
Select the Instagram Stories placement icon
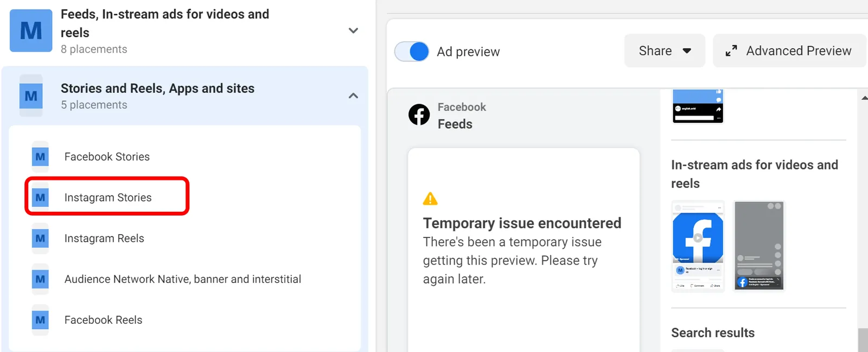click(x=40, y=197)
